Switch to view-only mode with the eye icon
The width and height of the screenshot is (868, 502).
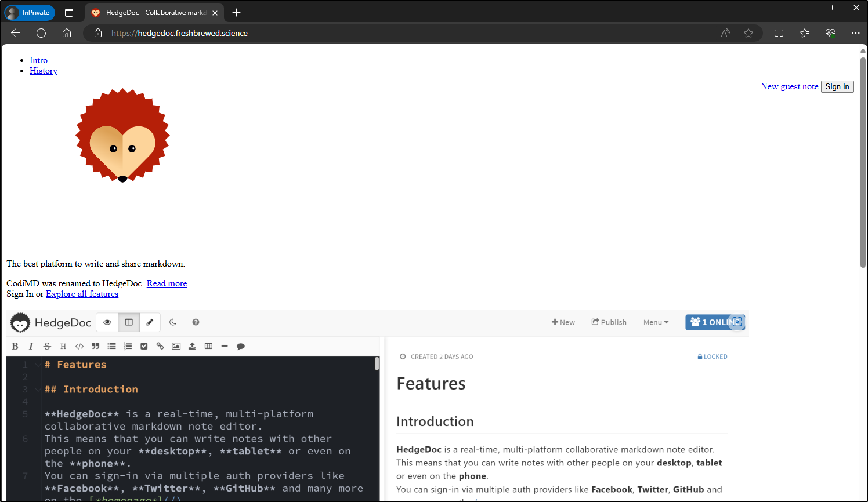click(x=107, y=322)
